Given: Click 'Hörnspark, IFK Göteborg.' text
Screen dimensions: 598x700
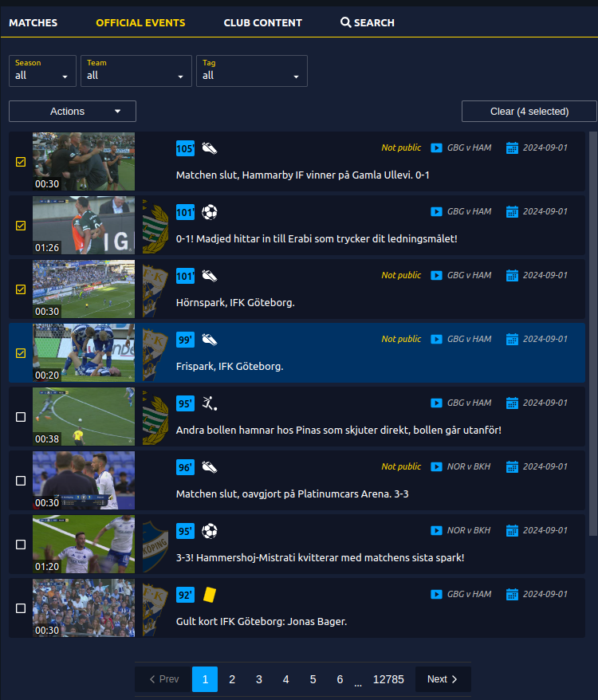Looking at the screenshot, I should 235,303.
